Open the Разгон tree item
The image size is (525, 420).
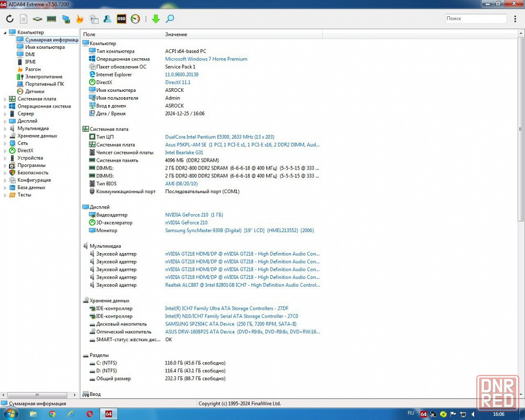[33, 69]
